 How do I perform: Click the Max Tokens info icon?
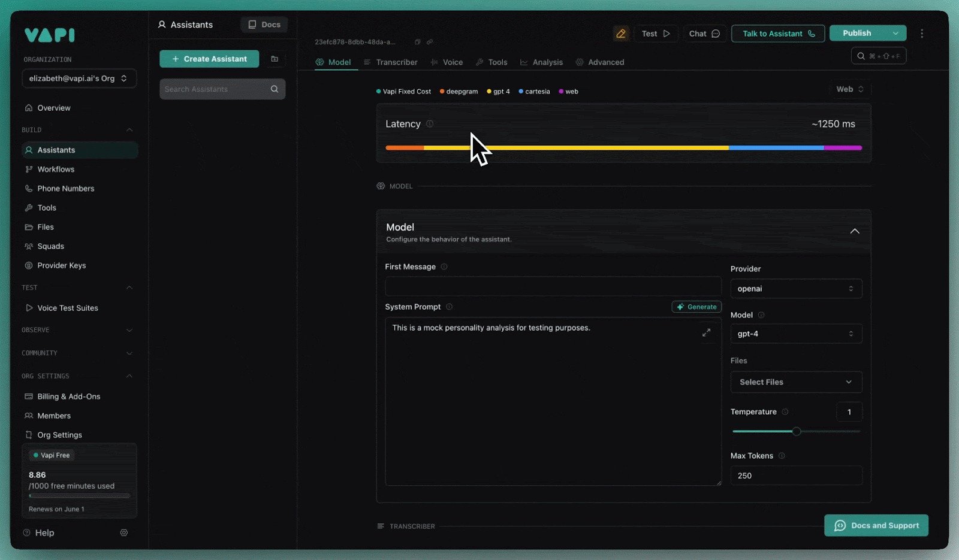tap(782, 456)
